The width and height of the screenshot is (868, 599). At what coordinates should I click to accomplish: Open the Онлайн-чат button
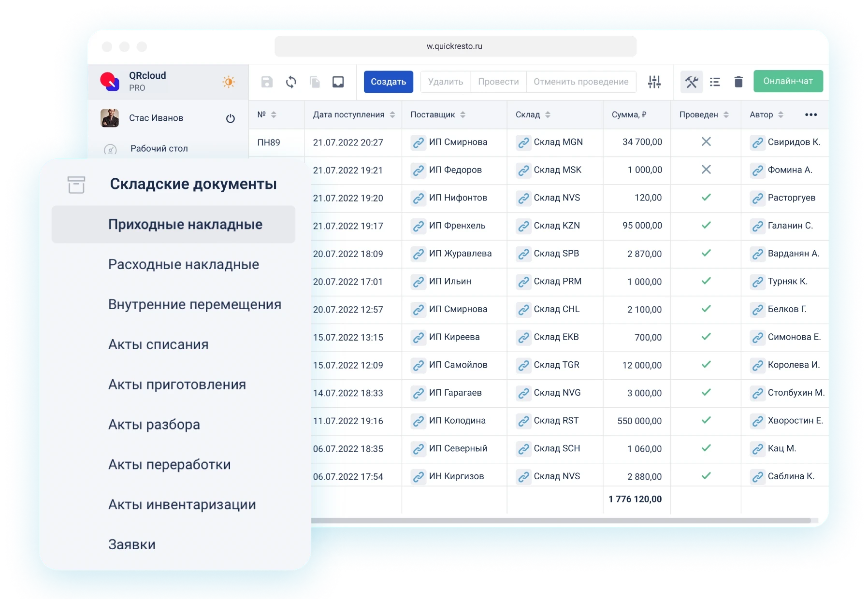(x=788, y=81)
